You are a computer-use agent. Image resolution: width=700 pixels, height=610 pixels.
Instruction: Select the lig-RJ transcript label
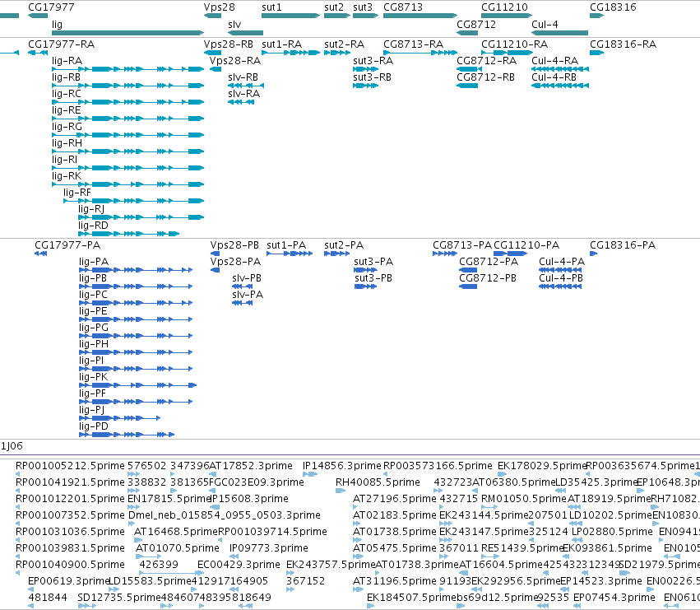pos(91,209)
